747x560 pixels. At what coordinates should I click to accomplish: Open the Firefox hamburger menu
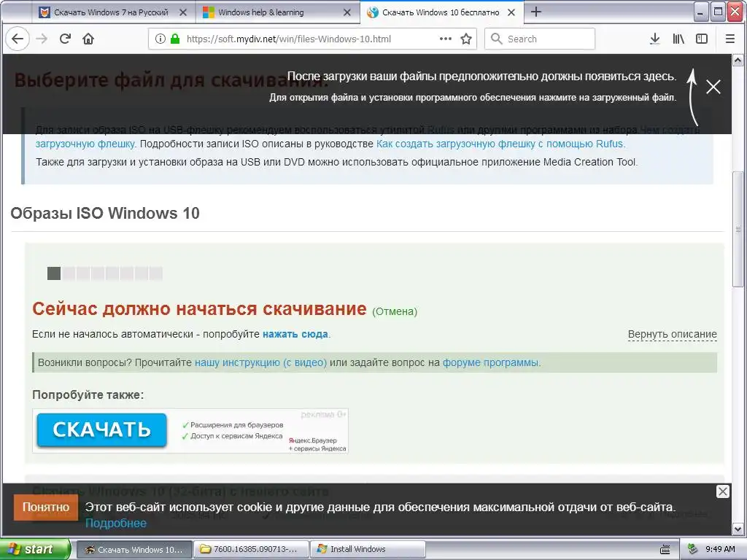pos(729,39)
